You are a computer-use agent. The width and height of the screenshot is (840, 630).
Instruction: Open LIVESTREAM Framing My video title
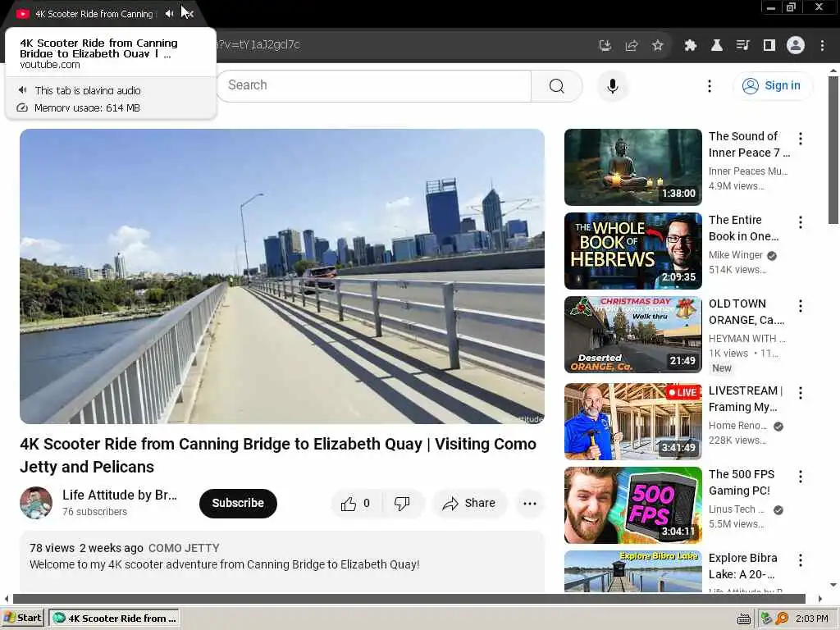pyautogui.click(x=745, y=399)
